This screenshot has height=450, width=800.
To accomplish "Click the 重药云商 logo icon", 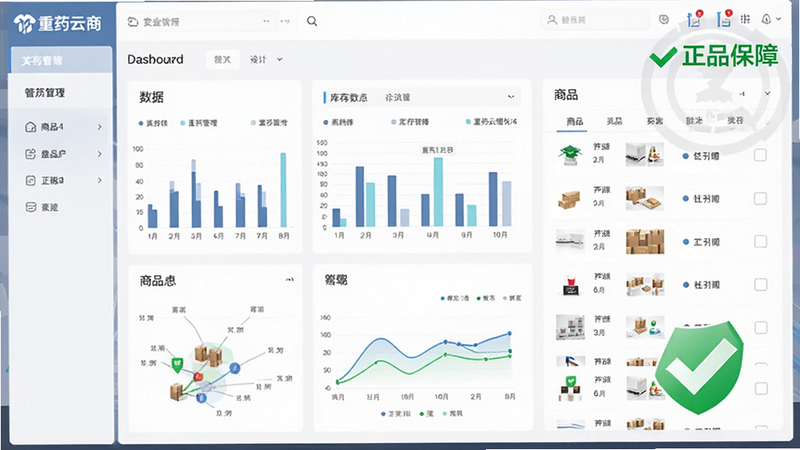I will pos(24,23).
